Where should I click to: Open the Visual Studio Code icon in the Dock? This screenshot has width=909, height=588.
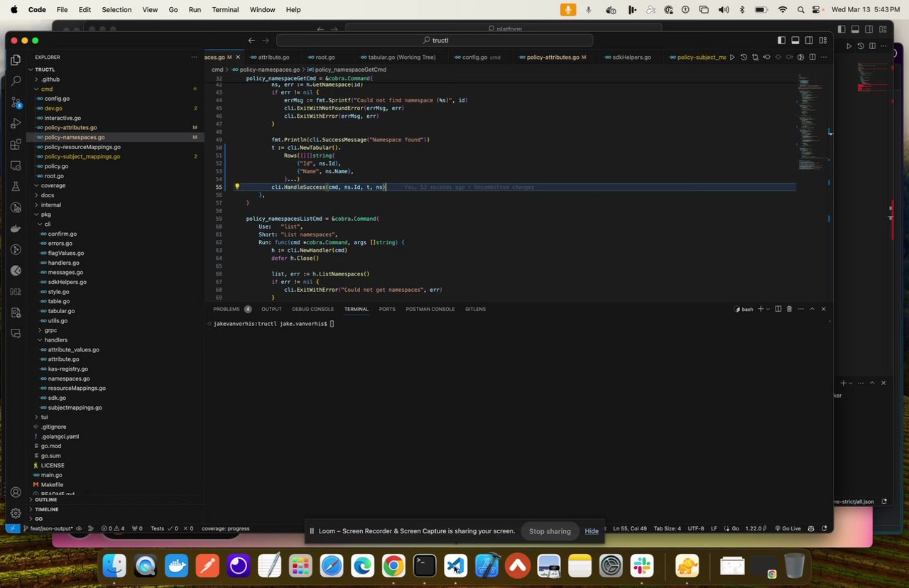coord(455,566)
